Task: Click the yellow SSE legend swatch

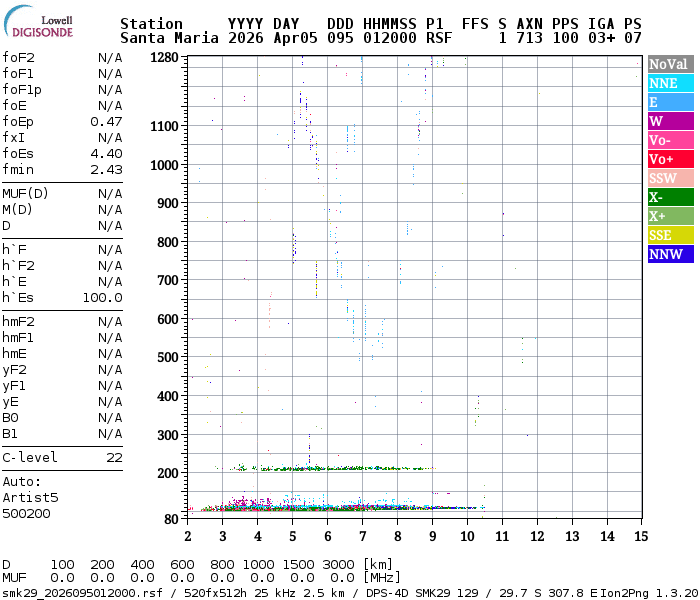Action: (671, 235)
